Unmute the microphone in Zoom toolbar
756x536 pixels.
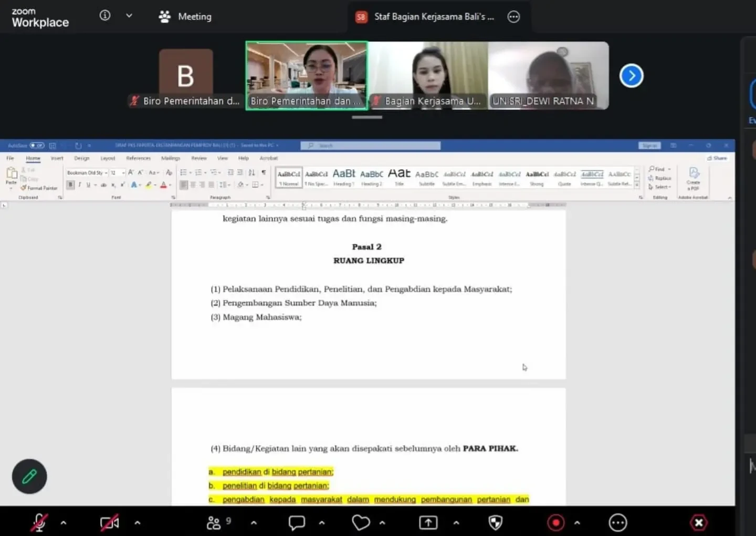[x=39, y=522]
